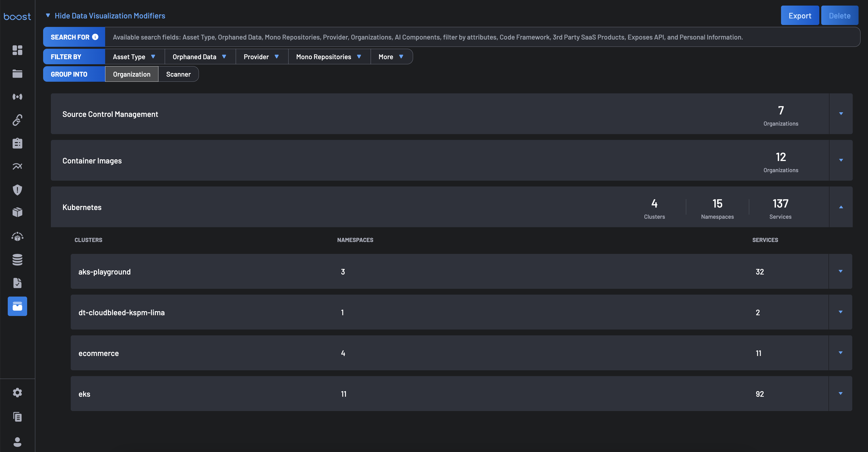Click the FILTER BY label
The width and height of the screenshot is (868, 452).
66,57
